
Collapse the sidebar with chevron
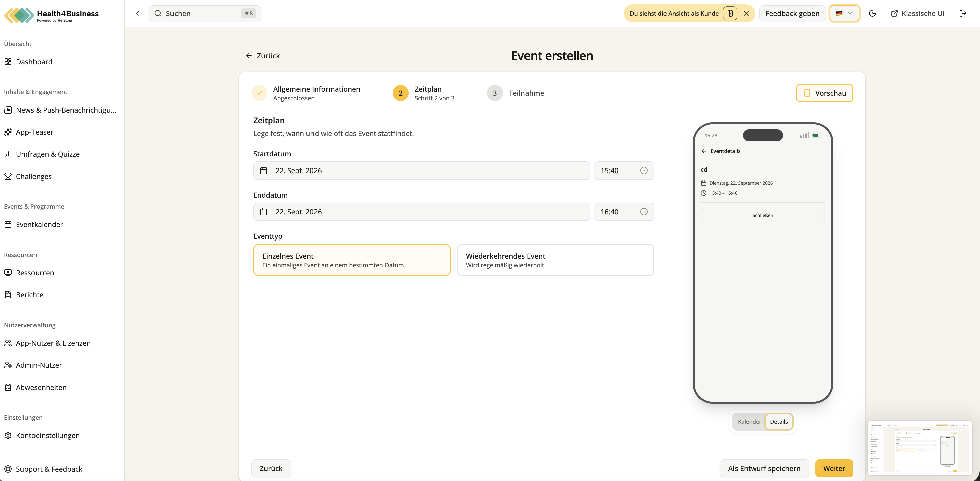(138, 14)
